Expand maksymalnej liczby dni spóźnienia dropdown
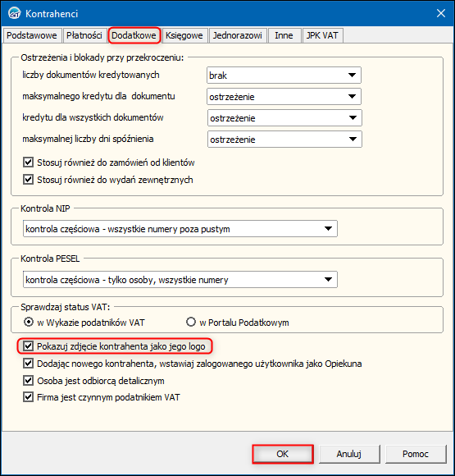The image size is (455, 476). pos(284,140)
